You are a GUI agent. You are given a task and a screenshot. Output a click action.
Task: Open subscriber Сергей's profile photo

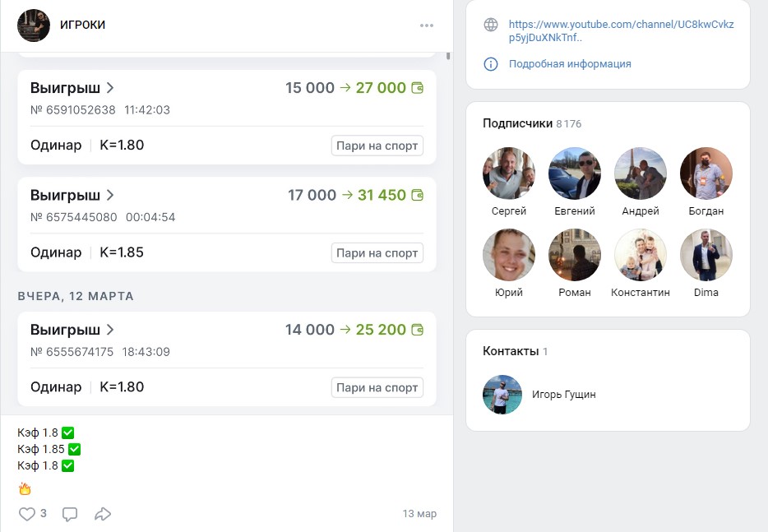tap(509, 173)
